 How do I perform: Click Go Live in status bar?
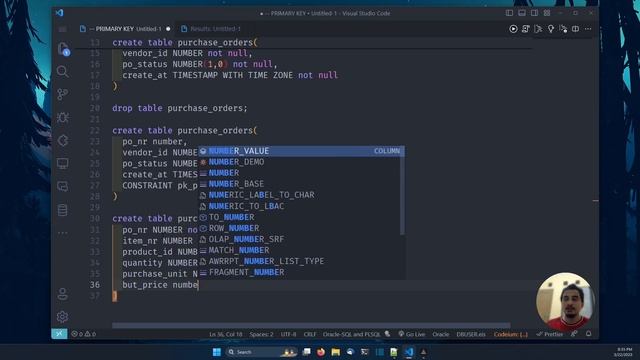[411, 334]
